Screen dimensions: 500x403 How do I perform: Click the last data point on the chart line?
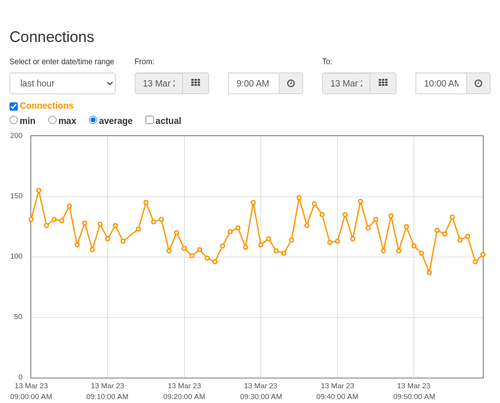[483, 255]
